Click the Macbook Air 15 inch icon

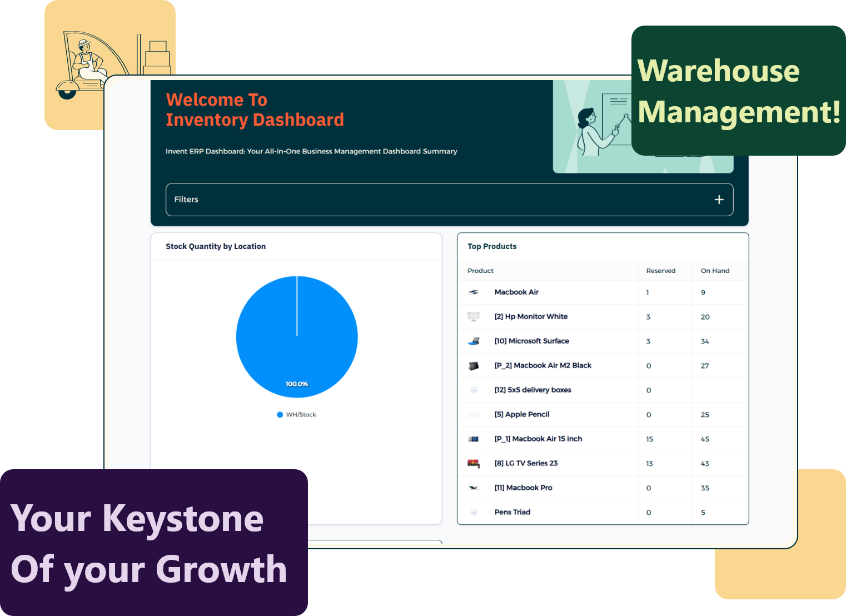474,439
